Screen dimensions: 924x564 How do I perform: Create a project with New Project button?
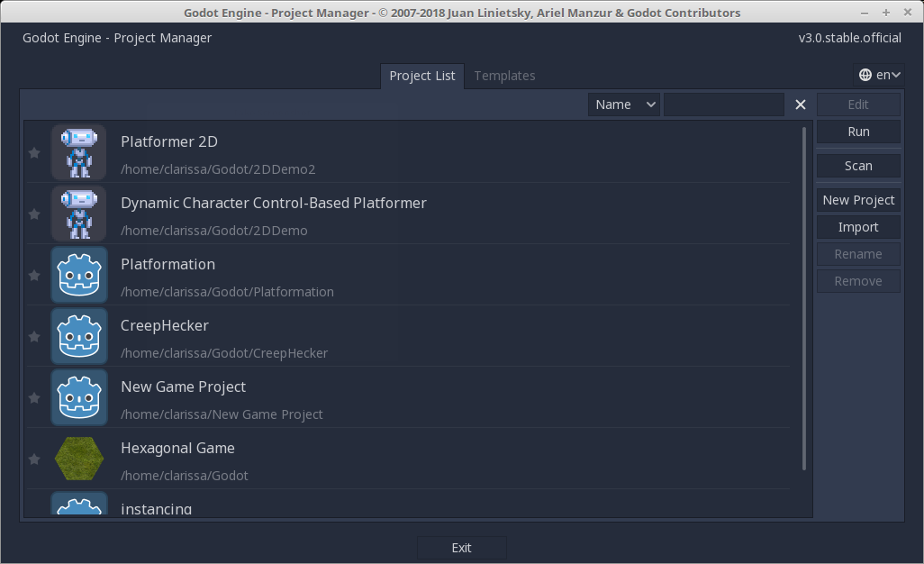pos(858,200)
